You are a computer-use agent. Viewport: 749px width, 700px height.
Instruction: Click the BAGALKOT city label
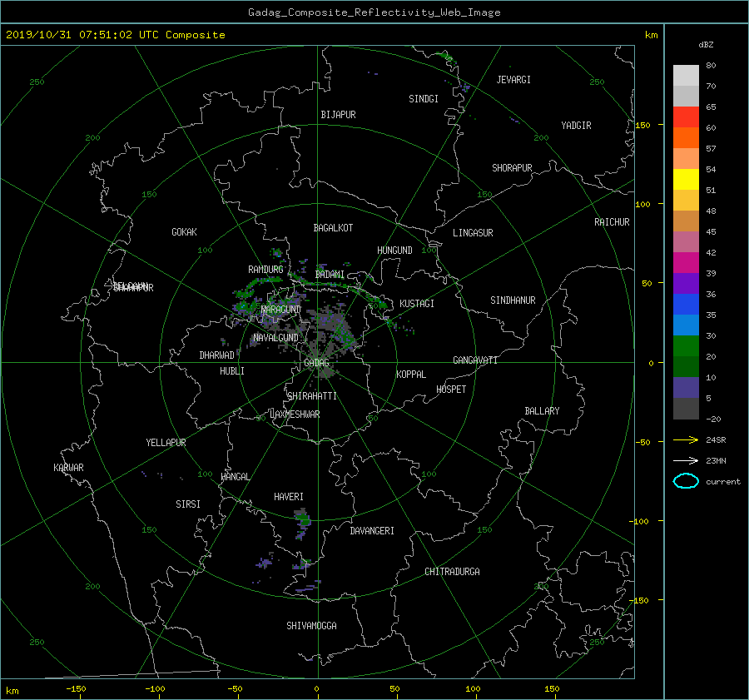333,228
